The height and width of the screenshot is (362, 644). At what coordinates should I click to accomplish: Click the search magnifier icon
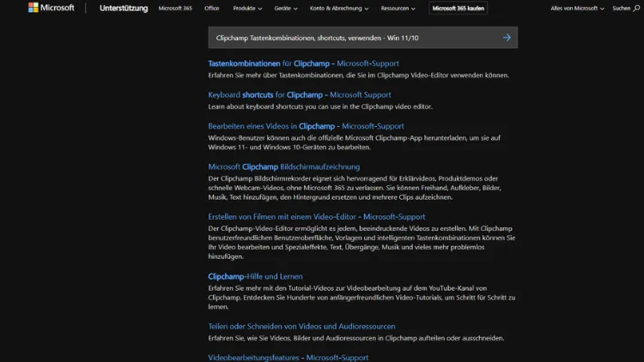[636, 9]
